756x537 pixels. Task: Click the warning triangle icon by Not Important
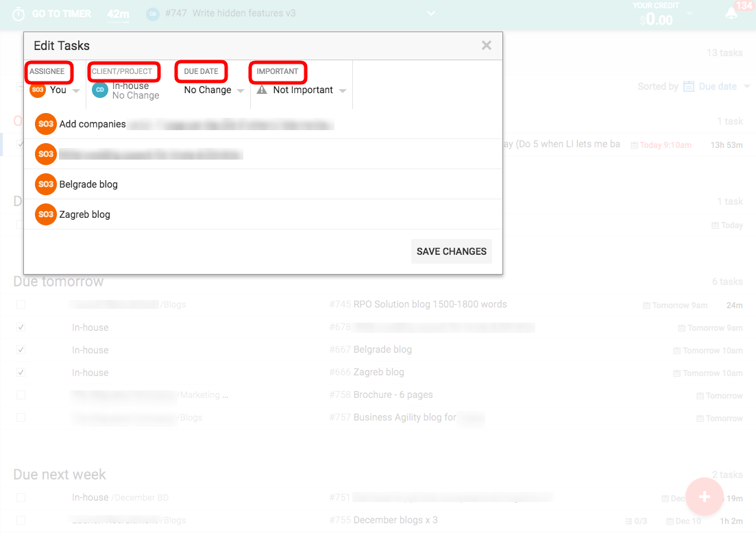coord(262,90)
